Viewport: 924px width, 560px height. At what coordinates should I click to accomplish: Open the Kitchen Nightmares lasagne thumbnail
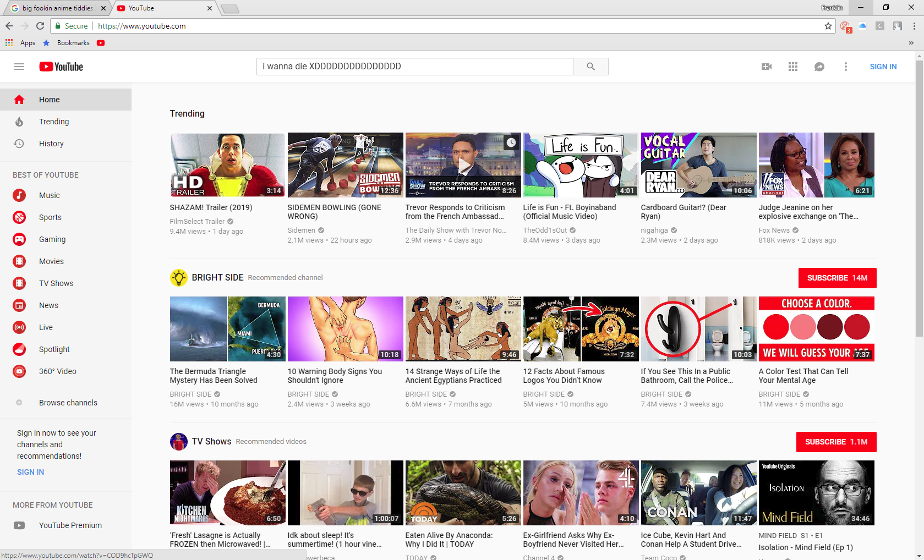pyautogui.click(x=227, y=493)
